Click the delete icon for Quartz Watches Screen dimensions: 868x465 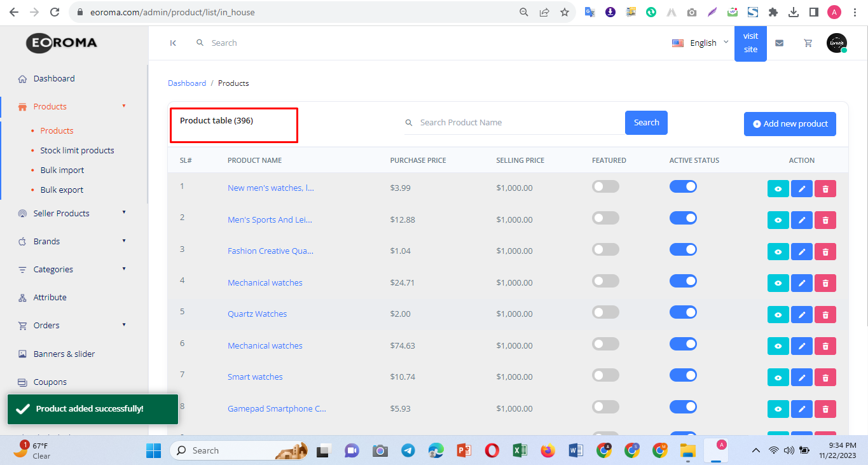pyautogui.click(x=825, y=315)
